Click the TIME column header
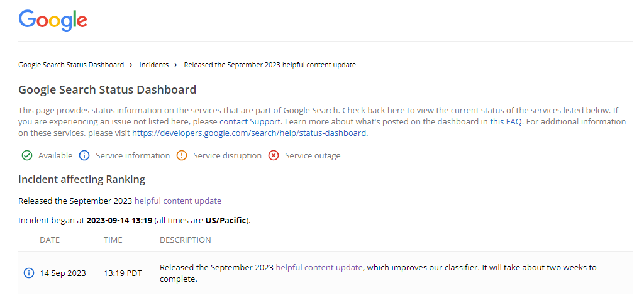The width and height of the screenshot is (644, 298). (113, 240)
